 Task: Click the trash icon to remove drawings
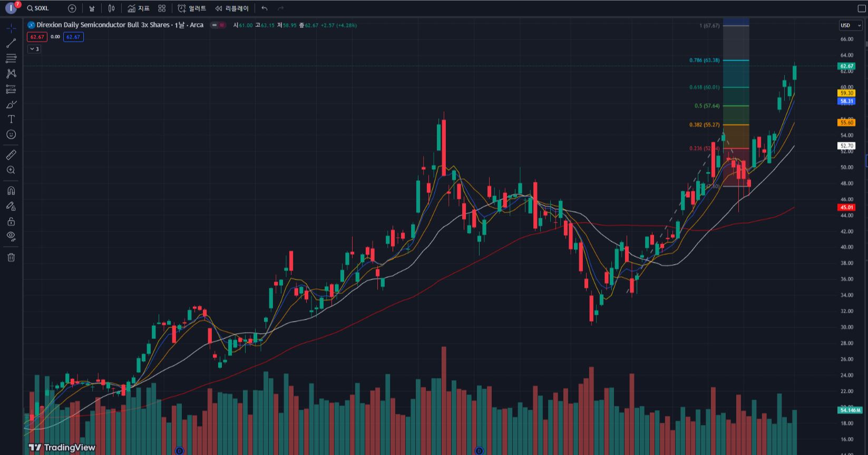point(11,257)
